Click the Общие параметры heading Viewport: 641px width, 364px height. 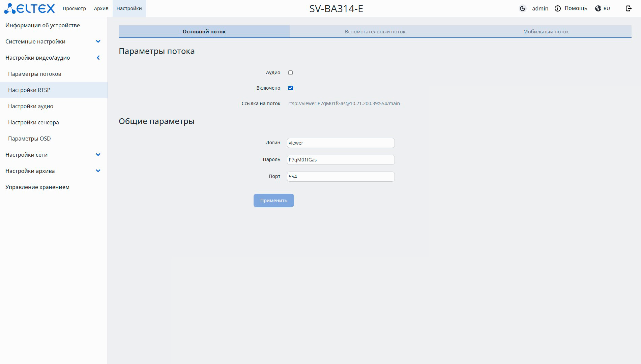pyautogui.click(x=156, y=121)
